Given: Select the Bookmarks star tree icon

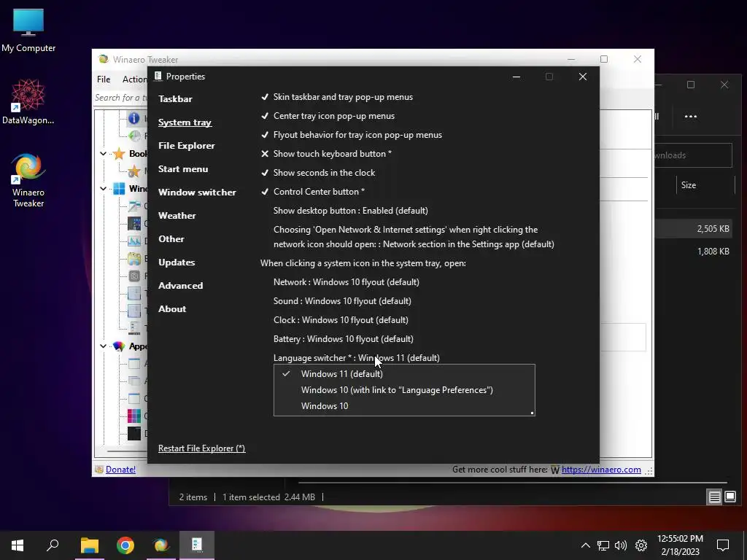Looking at the screenshot, I should [119, 153].
